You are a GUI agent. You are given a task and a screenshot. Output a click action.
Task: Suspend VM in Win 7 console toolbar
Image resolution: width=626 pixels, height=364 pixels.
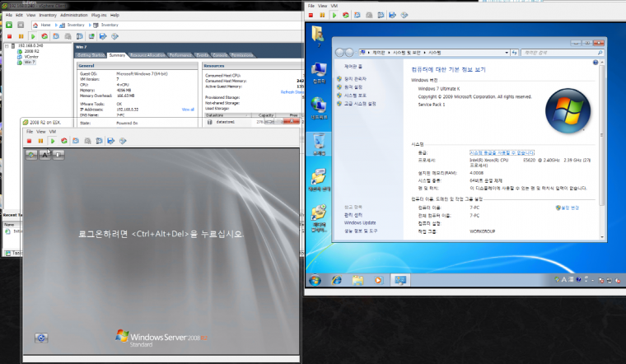[322, 15]
